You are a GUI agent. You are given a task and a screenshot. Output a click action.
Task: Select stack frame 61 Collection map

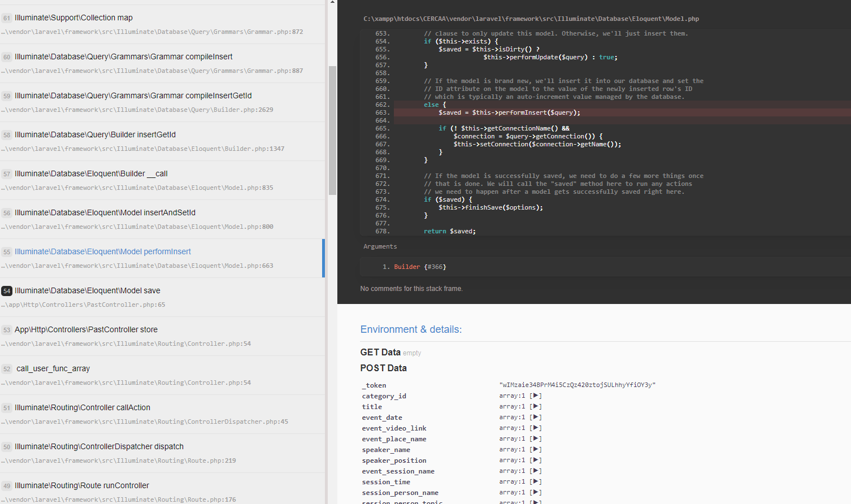(x=162, y=24)
